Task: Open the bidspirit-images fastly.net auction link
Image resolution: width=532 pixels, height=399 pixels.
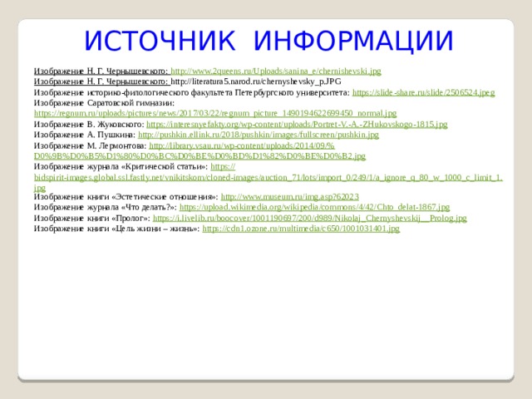Action: click(268, 177)
